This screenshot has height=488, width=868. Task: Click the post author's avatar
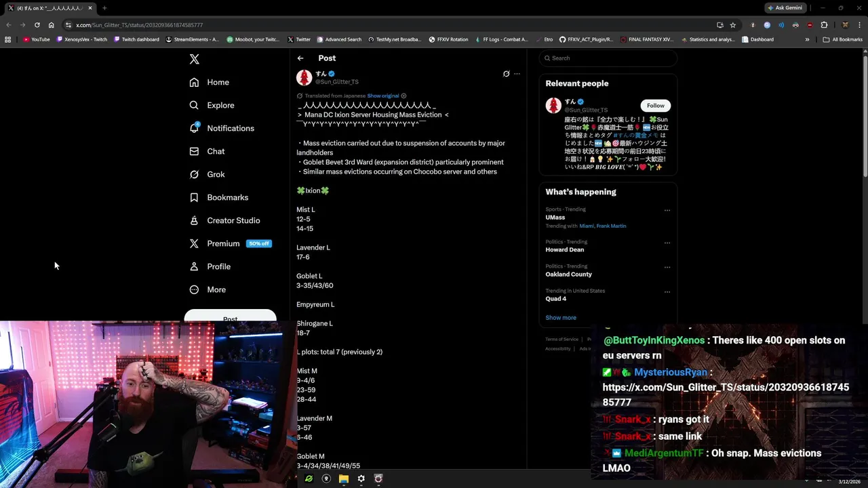304,77
